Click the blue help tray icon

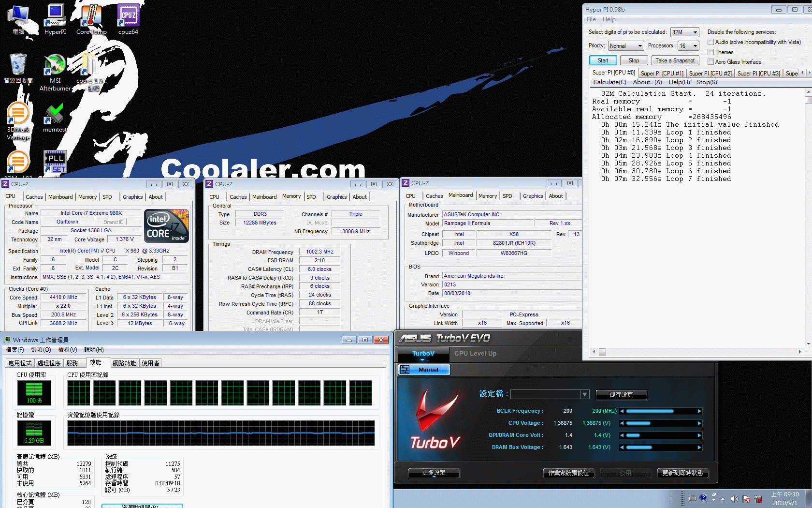703,497
